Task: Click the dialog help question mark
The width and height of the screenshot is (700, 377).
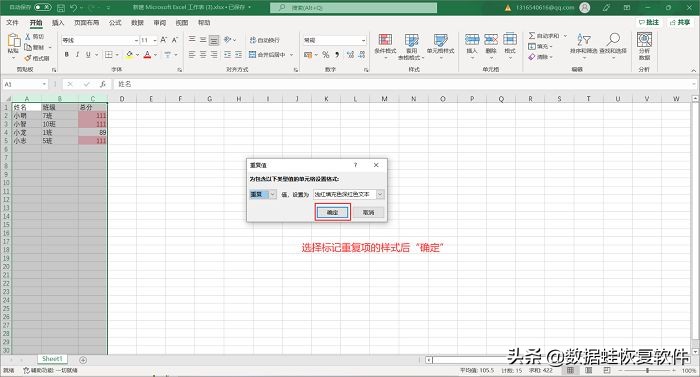Action: tap(355, 165)
